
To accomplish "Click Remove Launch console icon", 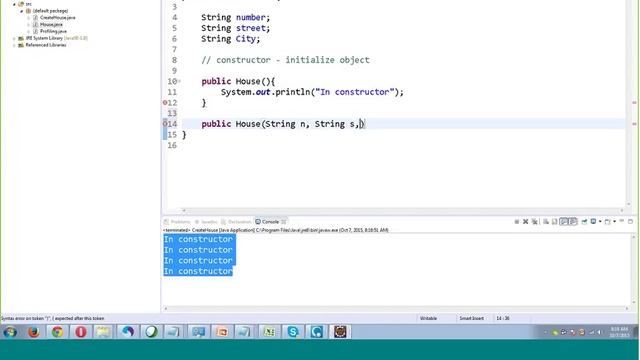I will click(x=526, y=222).
